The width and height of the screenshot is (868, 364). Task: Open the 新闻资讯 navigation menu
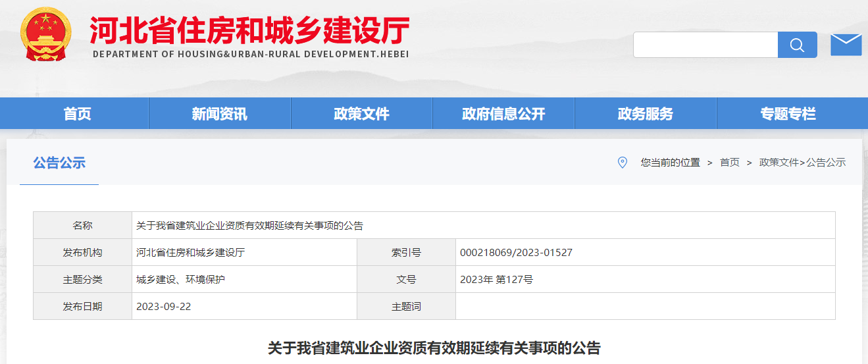click(x=220, y=113)
